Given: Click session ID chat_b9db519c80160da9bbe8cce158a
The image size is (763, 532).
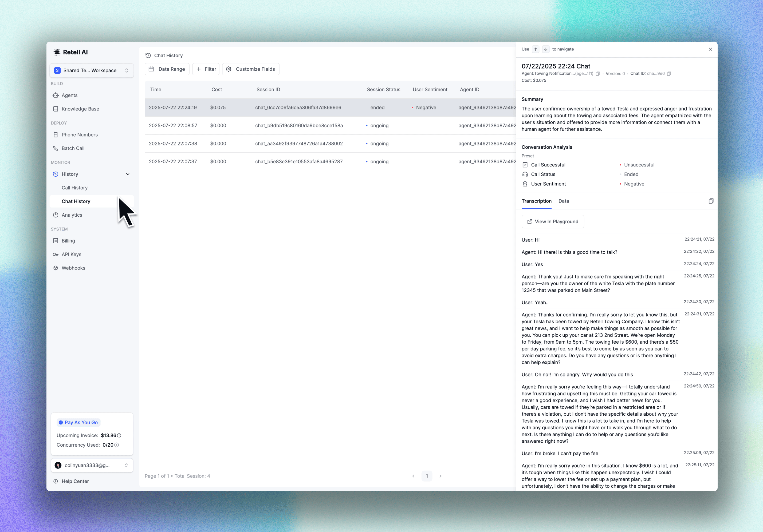Looking at the screenshot, I should (x=299, y=126).
